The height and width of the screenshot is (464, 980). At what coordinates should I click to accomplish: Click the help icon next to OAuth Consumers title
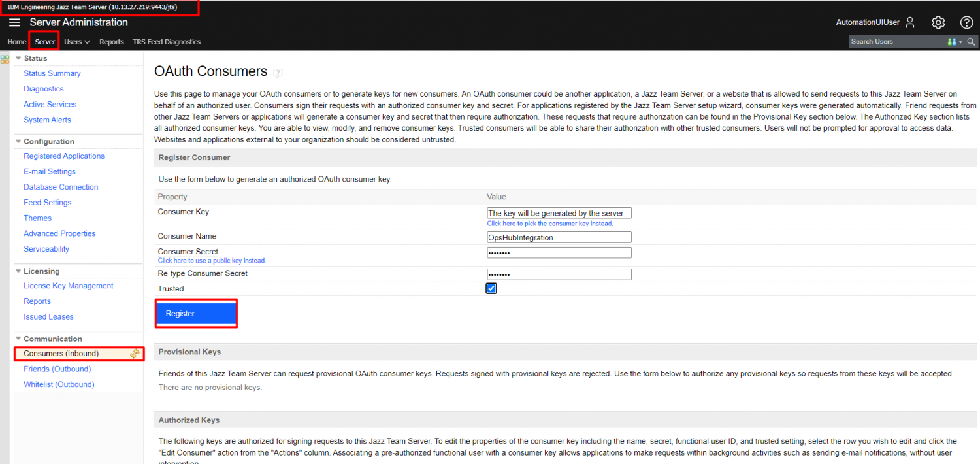[278, 73]
